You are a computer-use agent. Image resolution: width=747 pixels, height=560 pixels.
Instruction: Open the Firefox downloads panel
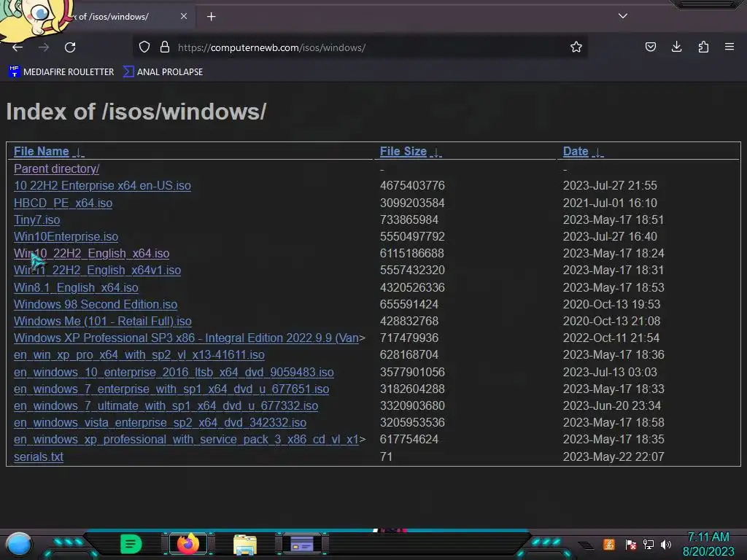coord(676,47)
